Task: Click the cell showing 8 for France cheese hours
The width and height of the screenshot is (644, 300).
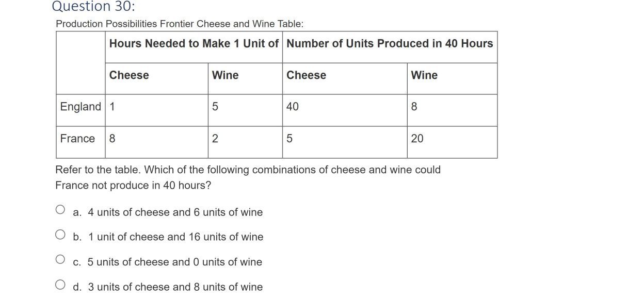Action: click(x=111, y=139)
